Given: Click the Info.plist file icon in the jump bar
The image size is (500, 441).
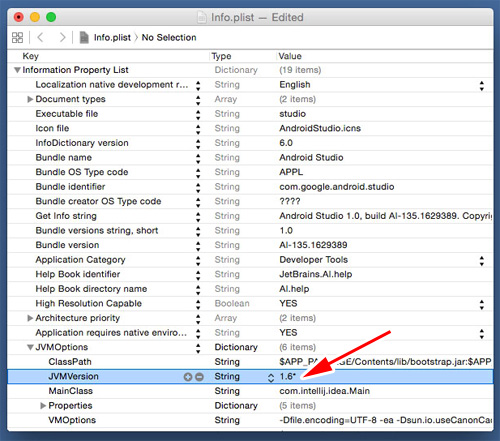Looking at the screenshot, I should (x=84, y=37).
